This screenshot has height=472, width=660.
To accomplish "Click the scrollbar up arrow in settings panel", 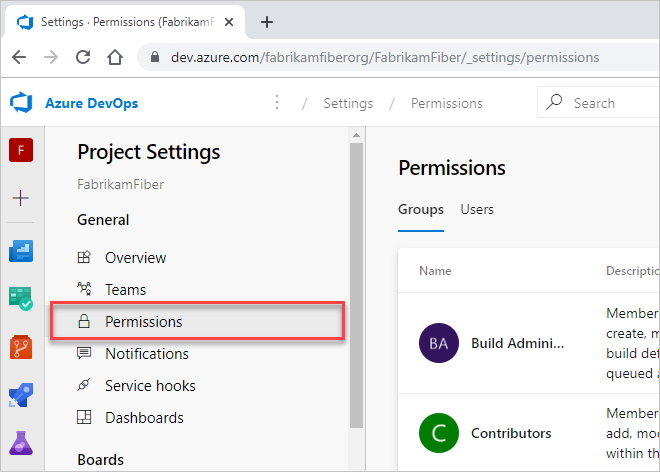I will pos(357,135).
